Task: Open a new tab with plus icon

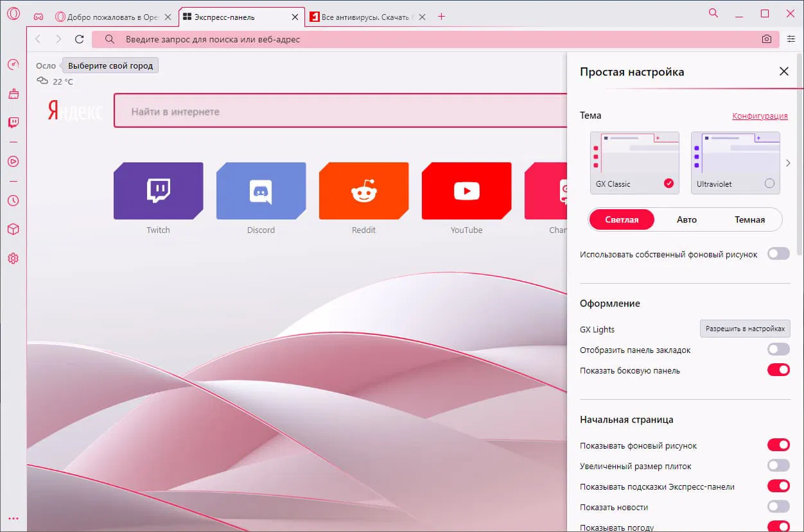Action: 441,17
